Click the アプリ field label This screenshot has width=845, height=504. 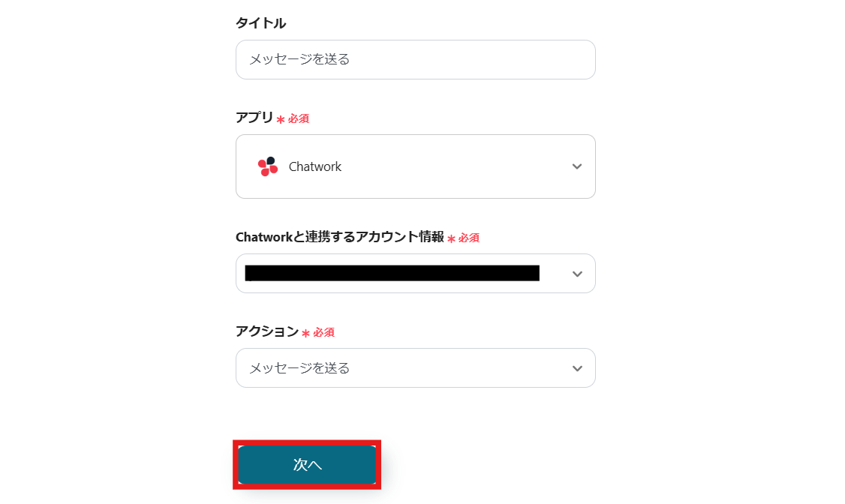[254, 118]
